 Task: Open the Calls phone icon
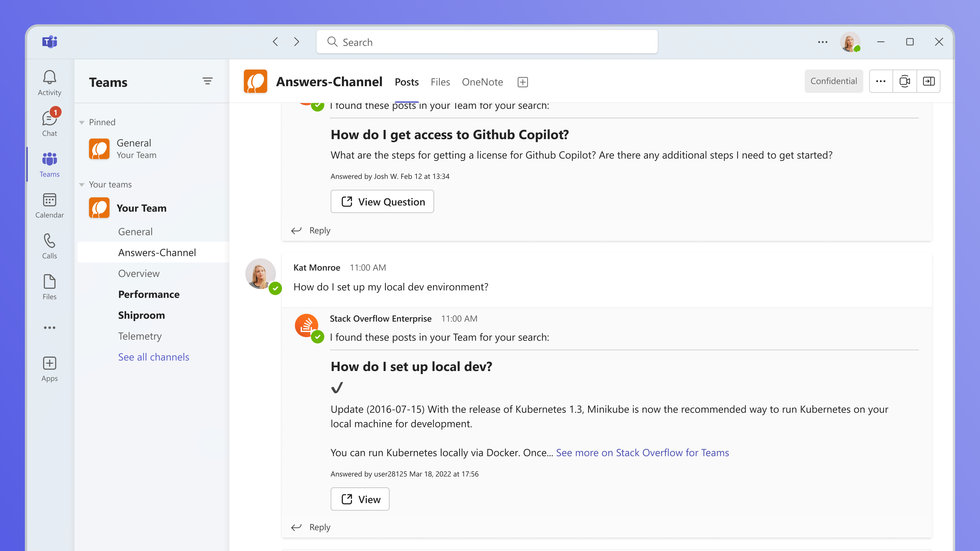click(49, 246)
